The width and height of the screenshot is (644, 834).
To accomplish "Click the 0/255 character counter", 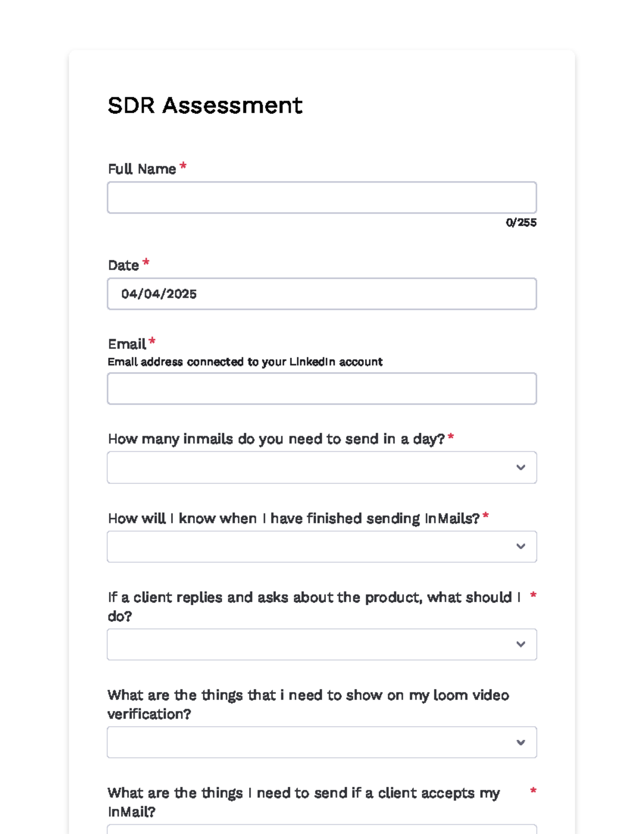I will pos(520,222).
